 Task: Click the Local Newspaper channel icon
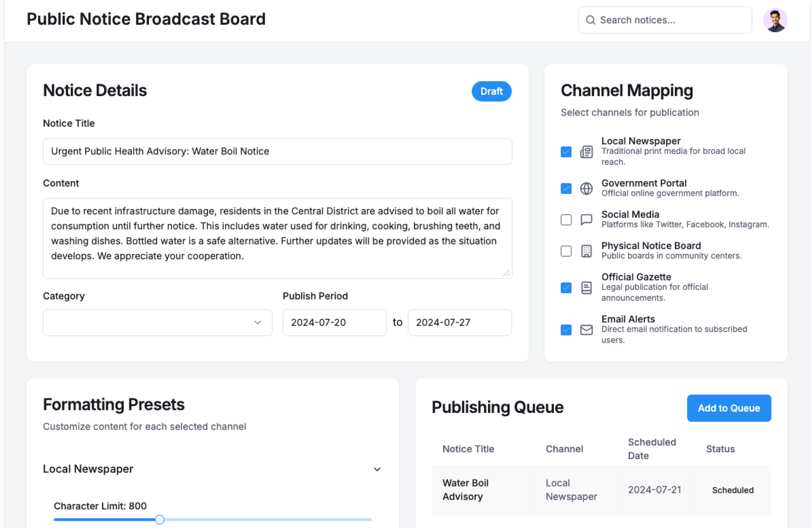click(586, 151)
